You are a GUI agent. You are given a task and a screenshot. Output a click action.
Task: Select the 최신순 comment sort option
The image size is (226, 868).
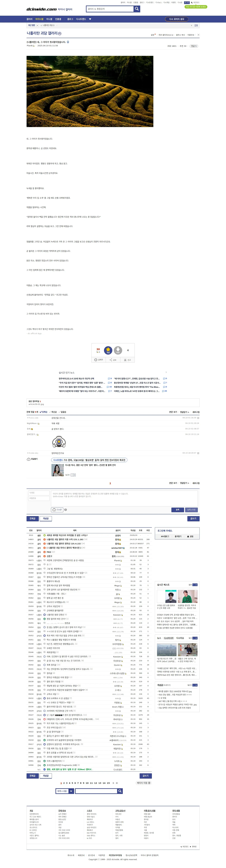click(53, 412)
